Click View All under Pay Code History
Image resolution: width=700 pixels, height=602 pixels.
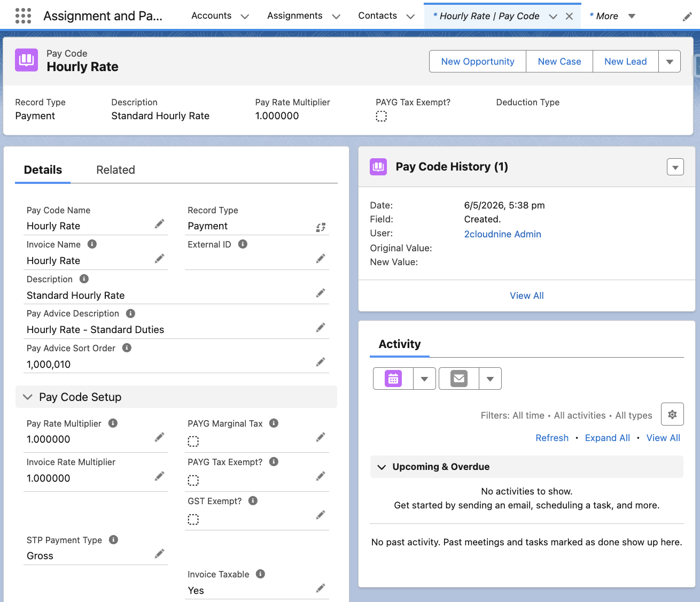pyautogui.click(x=527, y=296)
